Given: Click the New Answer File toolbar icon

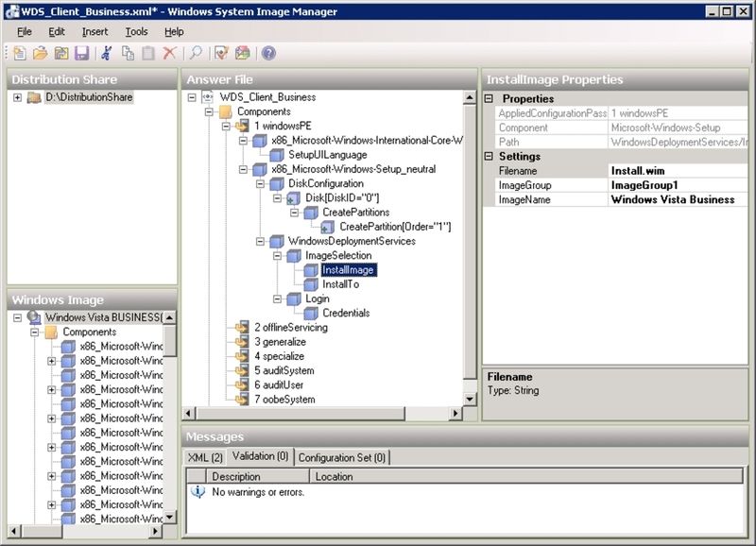Looking at the screenshot, I should (20, 54).
